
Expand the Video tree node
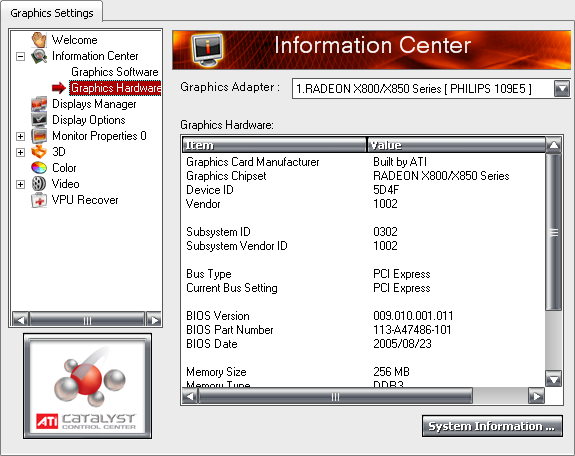tap(21, 184)
